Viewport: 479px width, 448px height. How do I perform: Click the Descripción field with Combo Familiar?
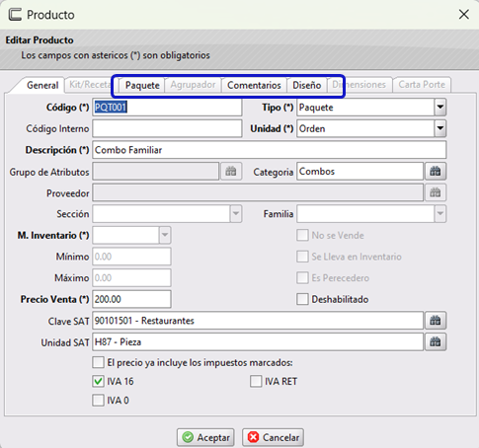pos(270,150)
